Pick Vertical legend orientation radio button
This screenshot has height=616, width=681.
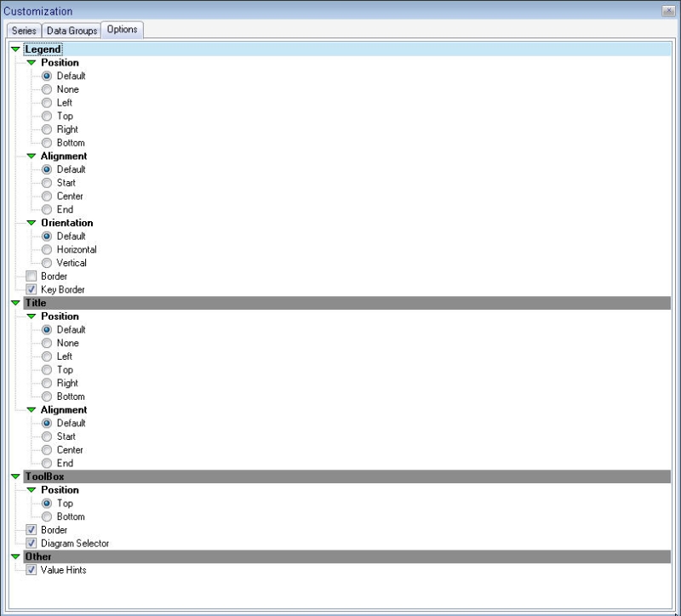coord(47,263)
